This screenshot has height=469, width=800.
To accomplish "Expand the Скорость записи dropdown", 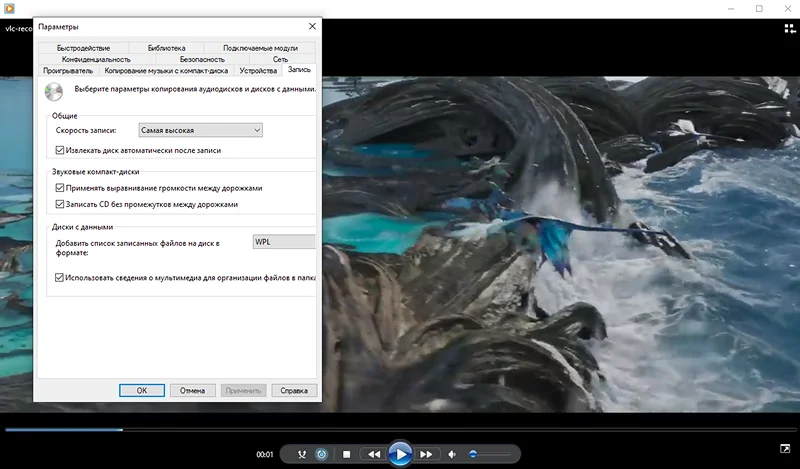I will [x=201, y=130].
